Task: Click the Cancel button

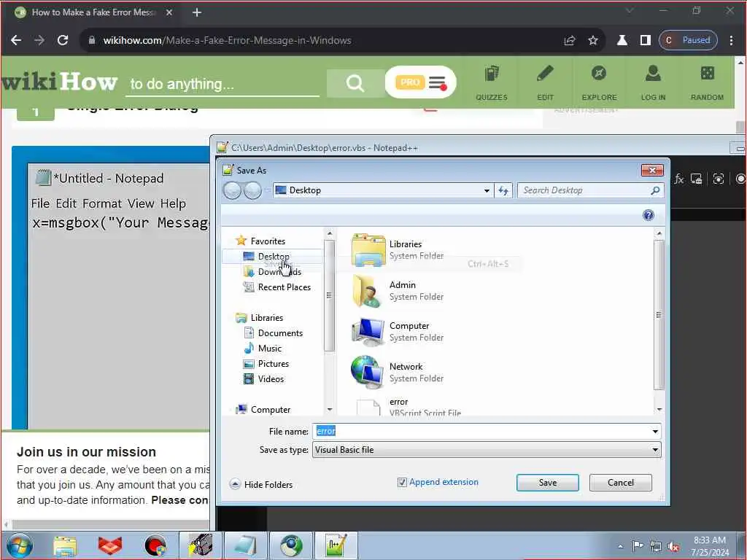Action: [x=620, y=483]
